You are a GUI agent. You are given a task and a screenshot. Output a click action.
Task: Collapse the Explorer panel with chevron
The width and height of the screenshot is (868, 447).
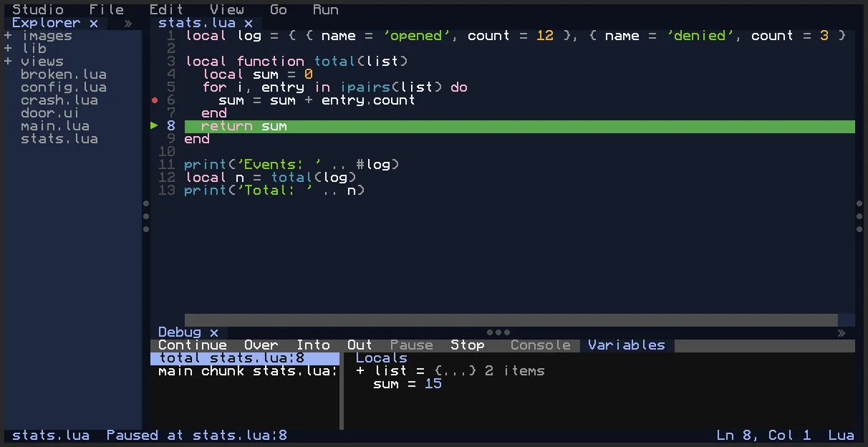click(128, 23)
